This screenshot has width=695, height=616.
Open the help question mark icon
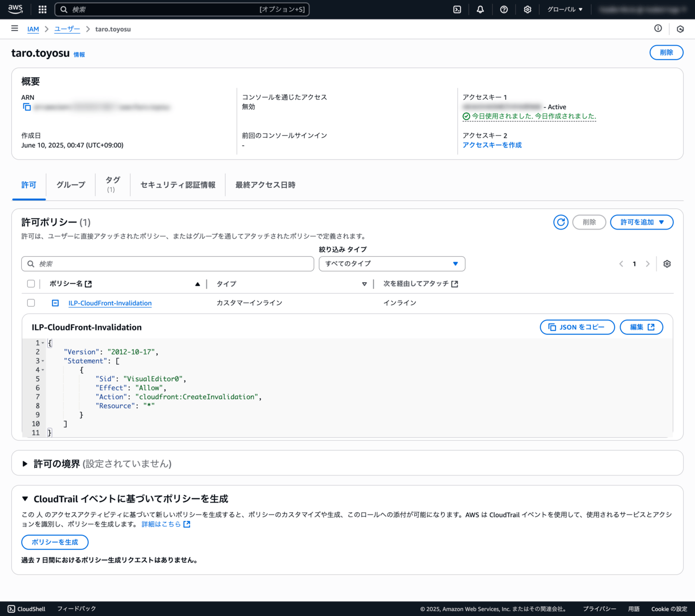(504, 9)
